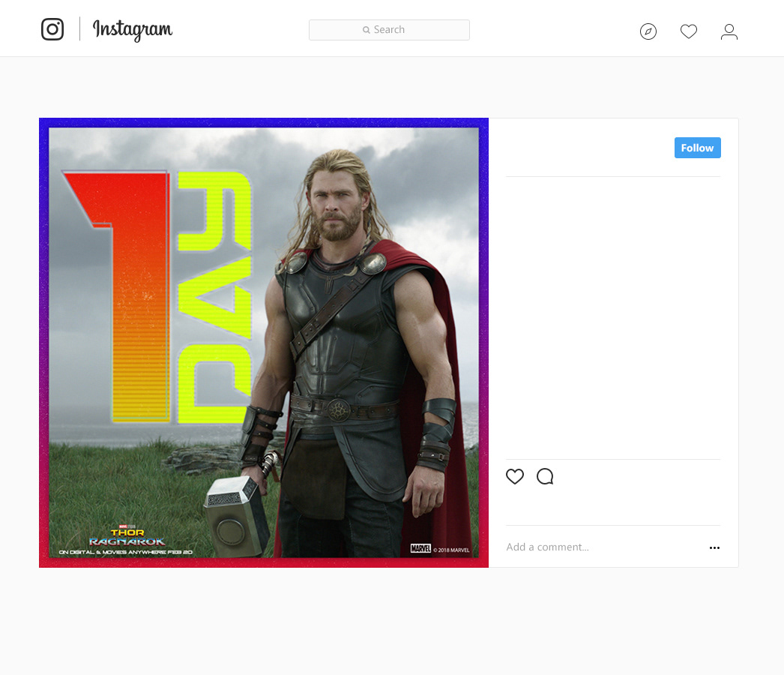The width and height of the screenshot is (784, 675).
Task: Open the activity heart icon in header
Action: point(689,31)
